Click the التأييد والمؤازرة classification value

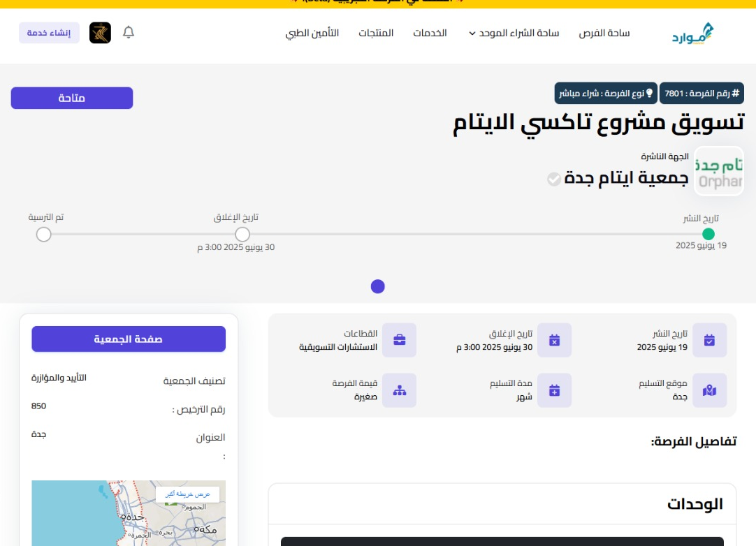point(59,378)
